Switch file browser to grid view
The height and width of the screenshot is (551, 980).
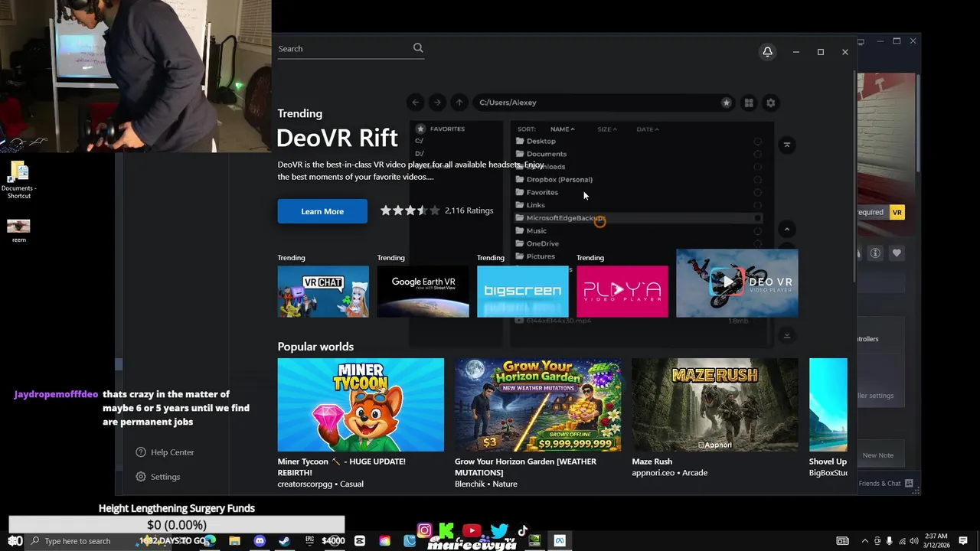[749, 103]
